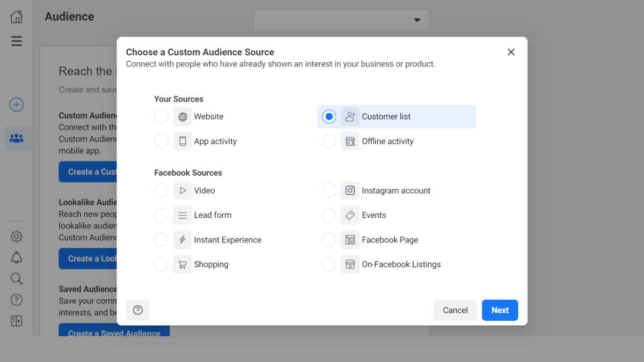Click the Help question mark in dialog footer

pos(138,310)
